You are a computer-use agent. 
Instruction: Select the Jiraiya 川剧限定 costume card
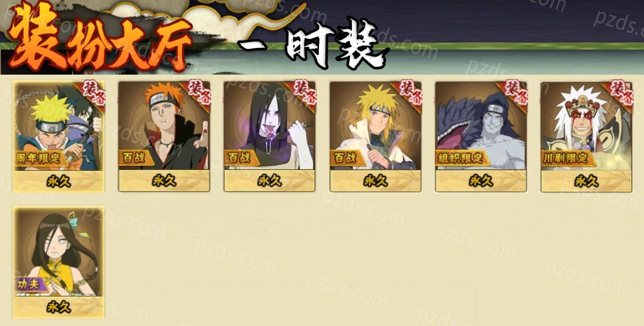pos(586,136)
